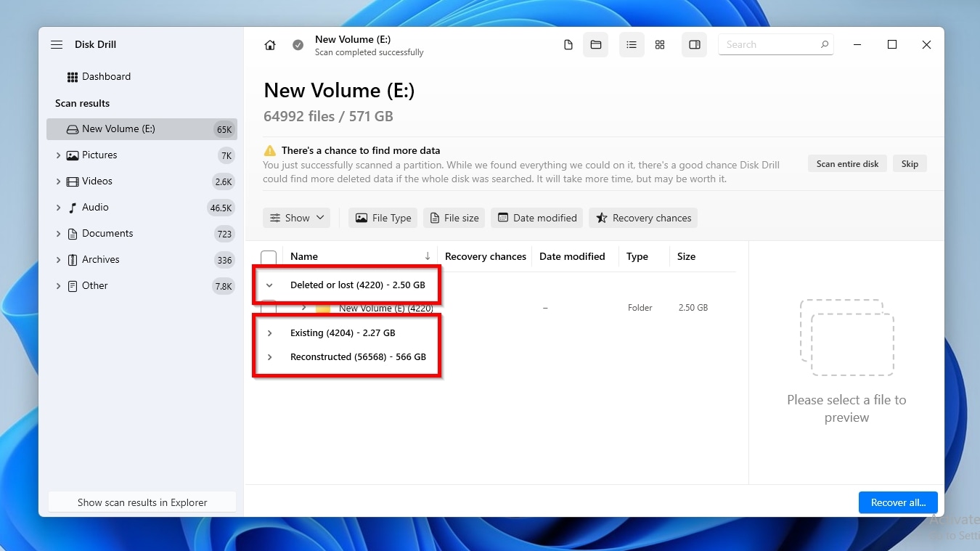Click the Videos film icon
This screenshot has width=980, height=551.
point(73,181)
